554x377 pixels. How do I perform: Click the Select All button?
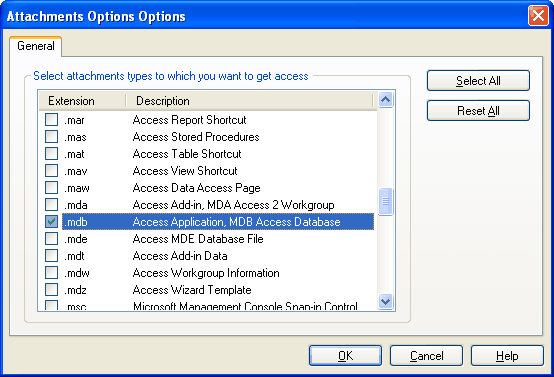pos(478,81)
